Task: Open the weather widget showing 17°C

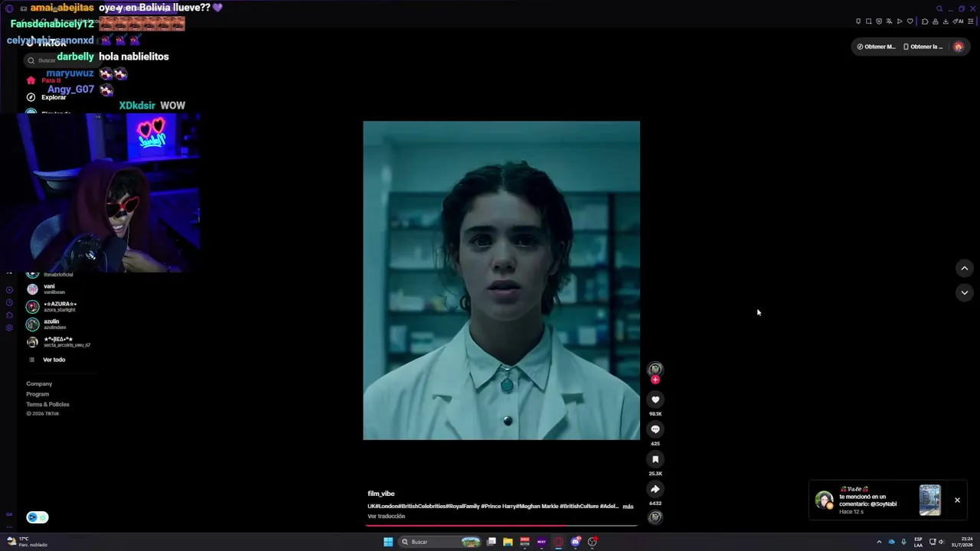Action: coord(28,542)
